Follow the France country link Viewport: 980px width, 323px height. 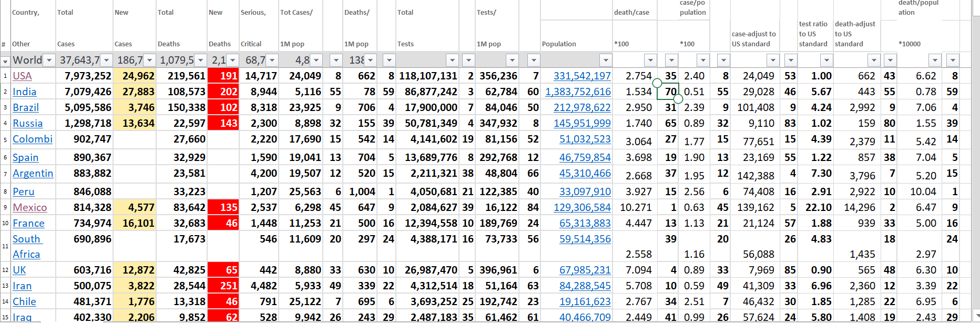pos(28,223)
